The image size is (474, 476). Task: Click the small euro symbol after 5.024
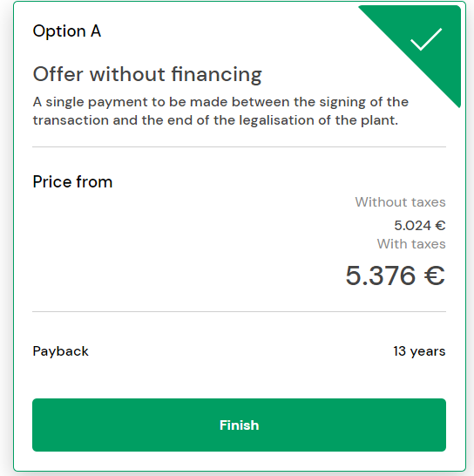(x=440, y=225)
